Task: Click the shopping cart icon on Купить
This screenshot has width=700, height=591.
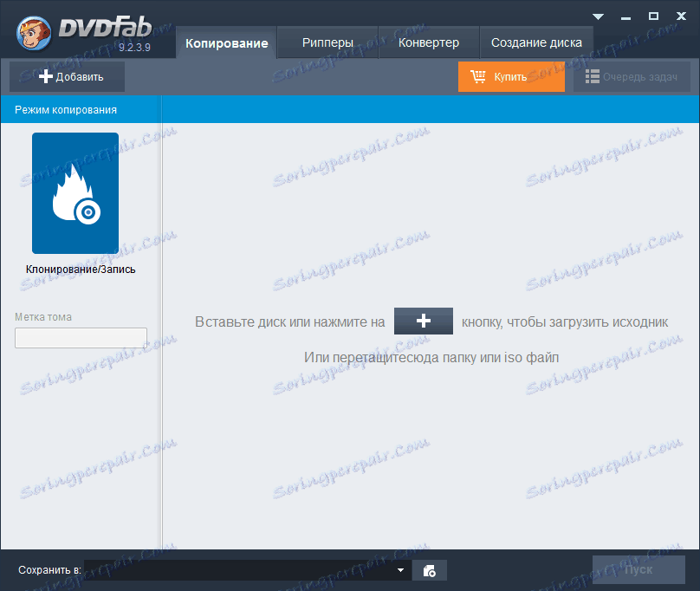Action: pyautogui.click(x=479, y=76)
